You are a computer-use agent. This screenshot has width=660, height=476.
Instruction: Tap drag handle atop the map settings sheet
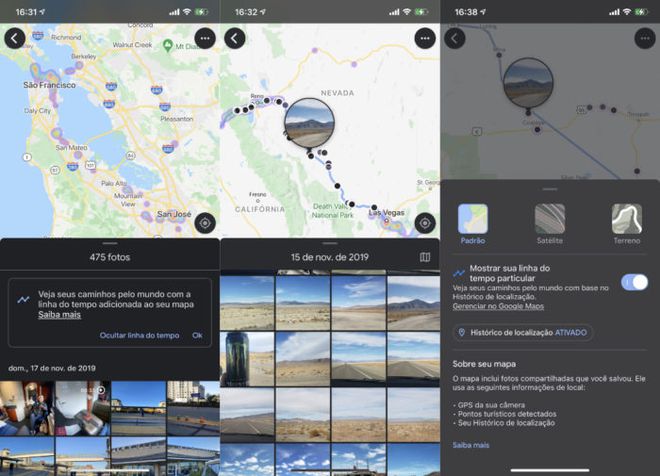coord(550,189)
